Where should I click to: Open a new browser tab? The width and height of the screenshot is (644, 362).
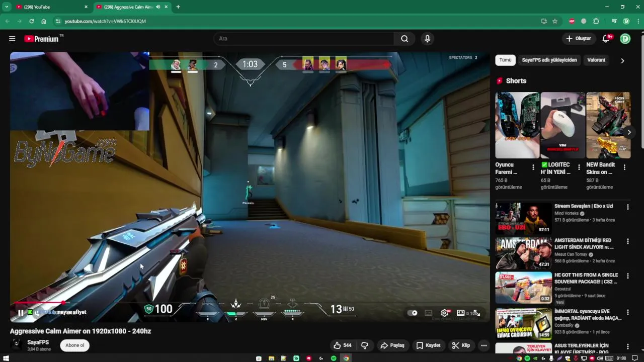[178, 7]
